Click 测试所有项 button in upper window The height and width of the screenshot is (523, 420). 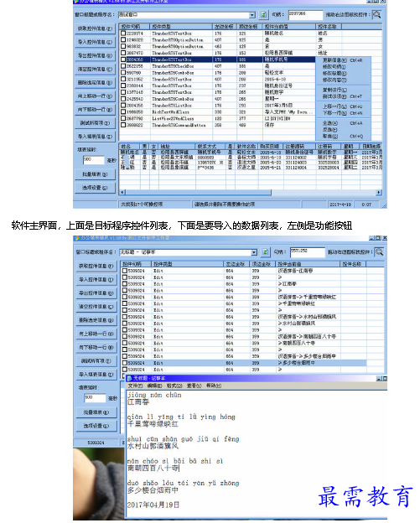click(x=95, y=123)
